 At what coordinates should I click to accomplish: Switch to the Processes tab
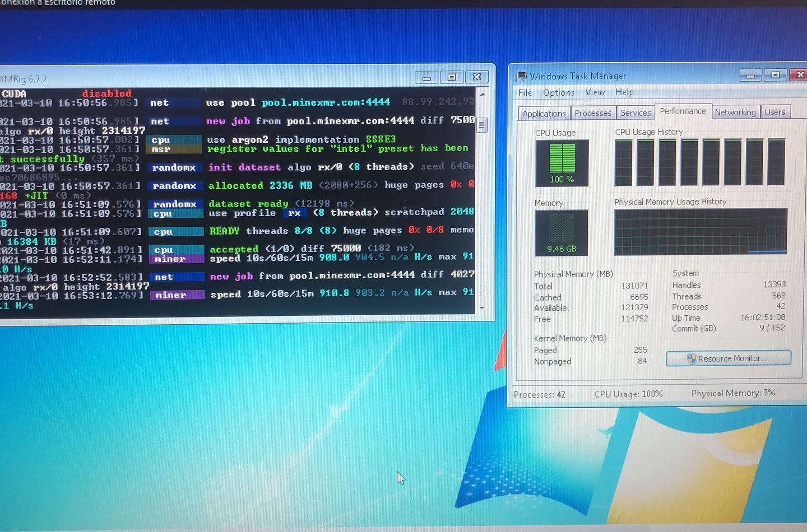pos(593,113)
